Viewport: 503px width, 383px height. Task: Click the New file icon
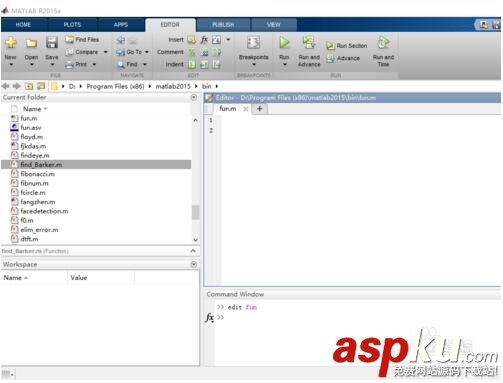(x=11, y=43)
